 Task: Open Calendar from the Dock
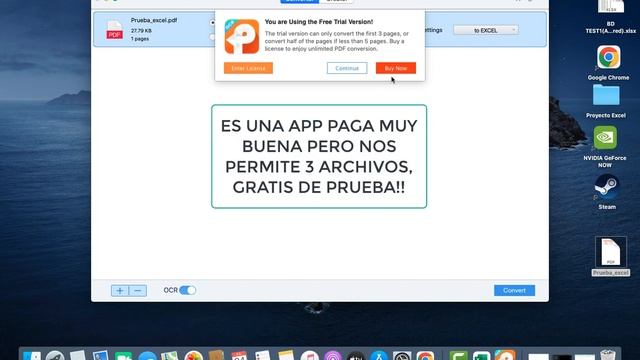coord(239,355)
